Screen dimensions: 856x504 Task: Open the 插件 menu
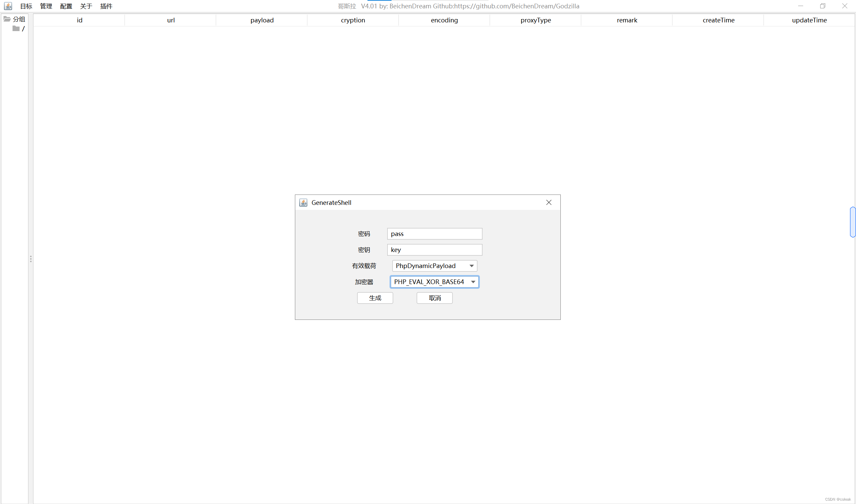point(106,6)
